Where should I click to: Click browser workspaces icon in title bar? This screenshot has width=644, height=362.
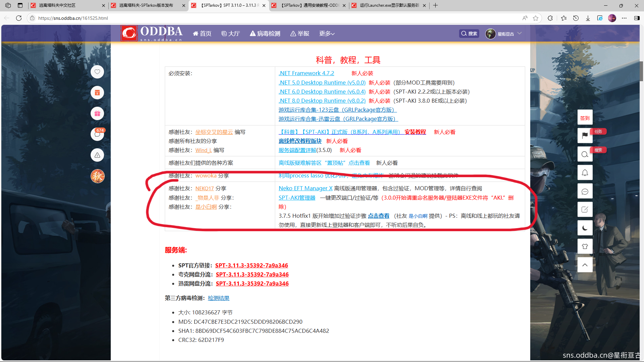click(x=8, y=5)
